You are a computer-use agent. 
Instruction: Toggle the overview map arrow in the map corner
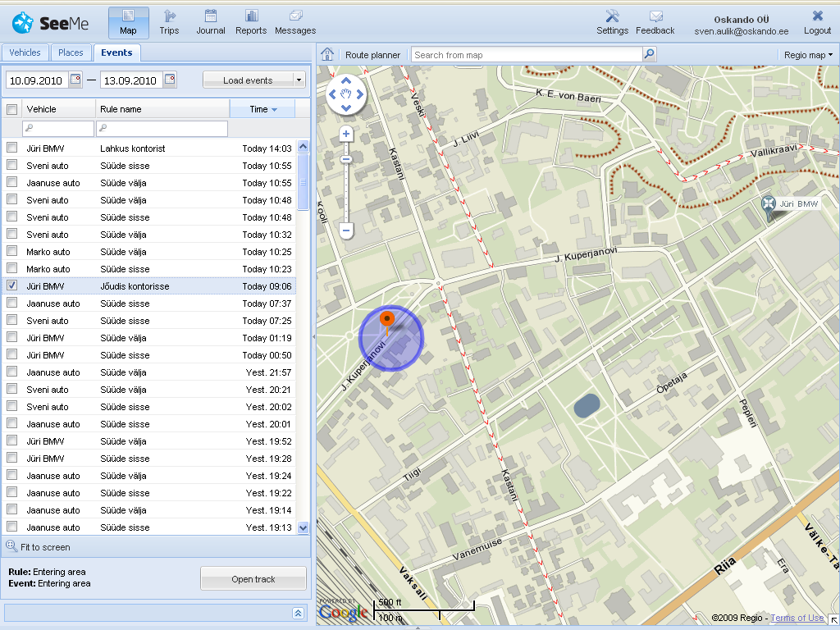coord(833,620)
